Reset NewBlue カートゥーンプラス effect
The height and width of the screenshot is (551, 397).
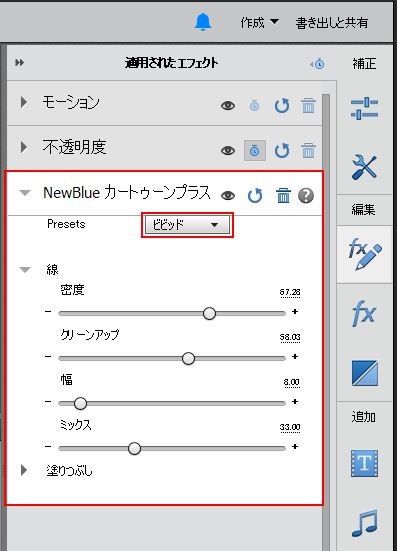[x=255, y=196]
